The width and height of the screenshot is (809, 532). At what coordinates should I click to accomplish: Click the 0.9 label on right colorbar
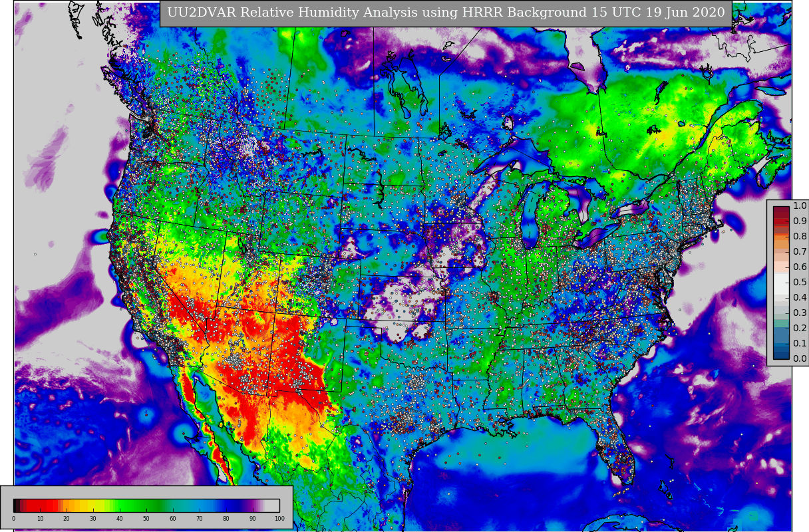point(799,221)
